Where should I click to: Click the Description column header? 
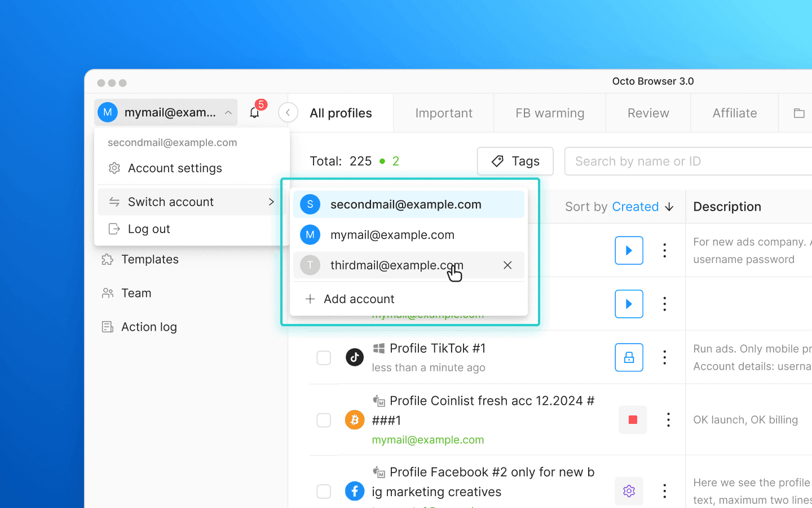[x=727, y=207]
